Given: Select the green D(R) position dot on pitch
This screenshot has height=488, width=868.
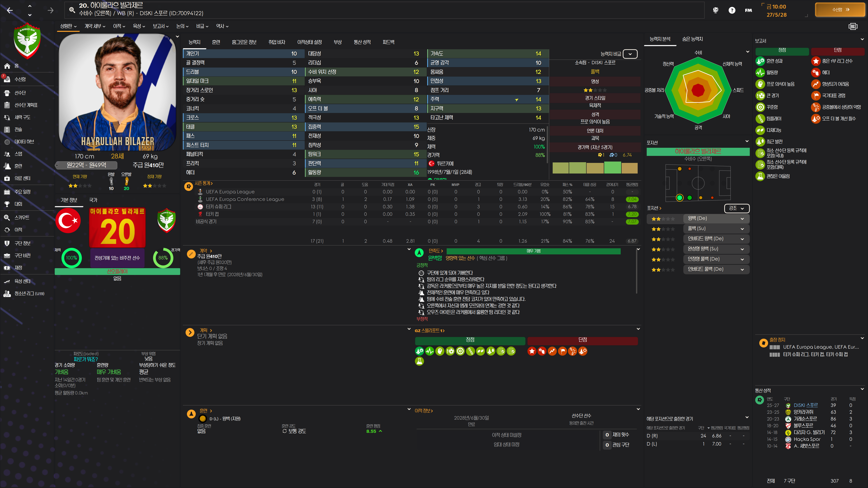Looking at the screenshot, I should pos(679,198).
